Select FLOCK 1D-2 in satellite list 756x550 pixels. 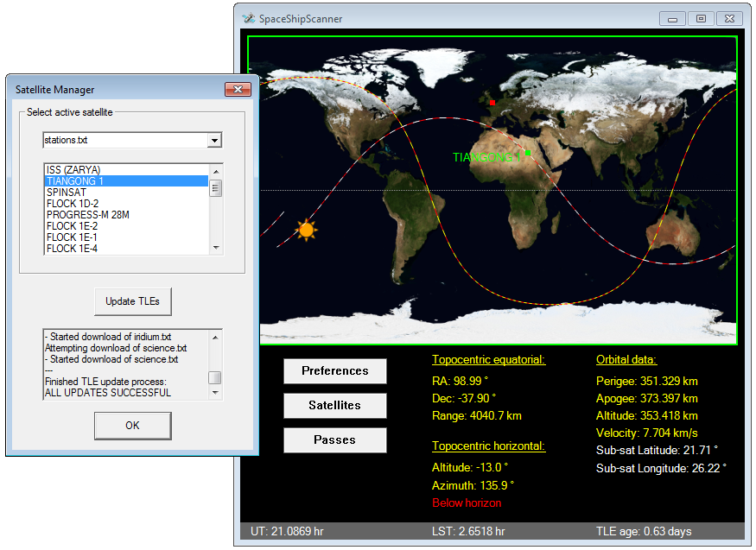pos(126,203)
